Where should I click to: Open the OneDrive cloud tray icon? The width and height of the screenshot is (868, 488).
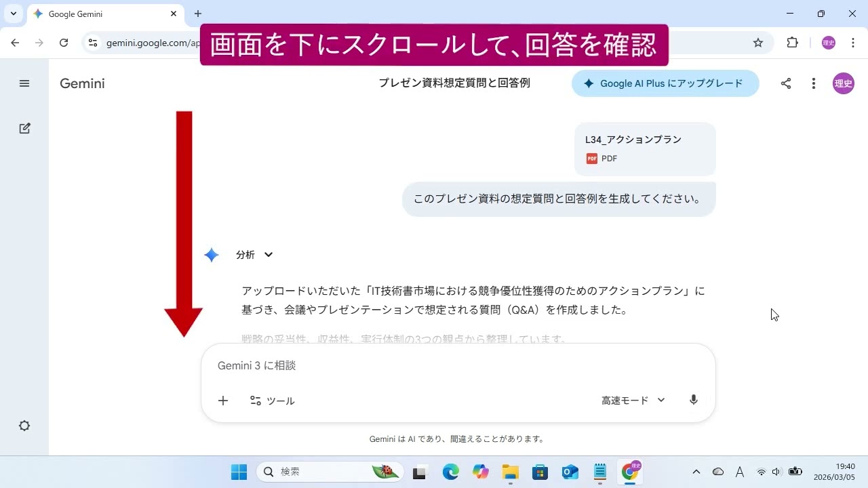tap(718, 472)
